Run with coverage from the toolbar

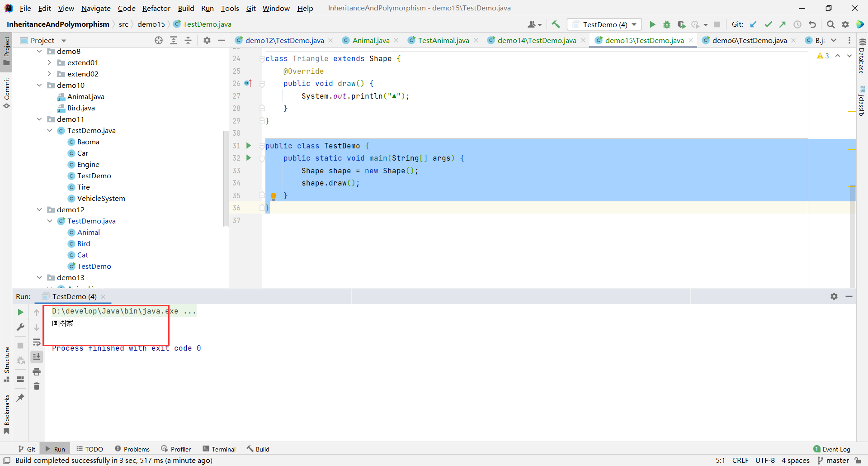click(x=681, y=24)
